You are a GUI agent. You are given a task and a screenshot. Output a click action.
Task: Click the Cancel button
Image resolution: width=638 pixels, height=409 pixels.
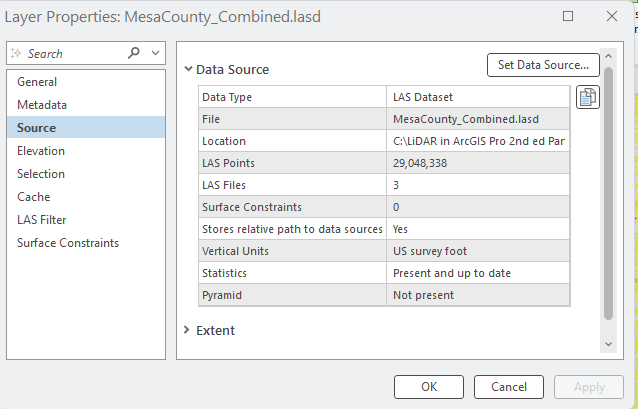509,387
